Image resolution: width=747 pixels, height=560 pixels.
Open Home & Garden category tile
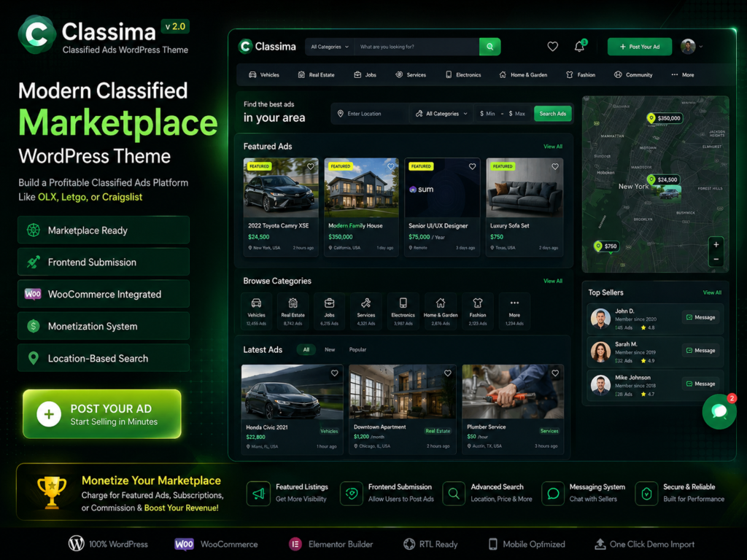click(x=441, y=311)
